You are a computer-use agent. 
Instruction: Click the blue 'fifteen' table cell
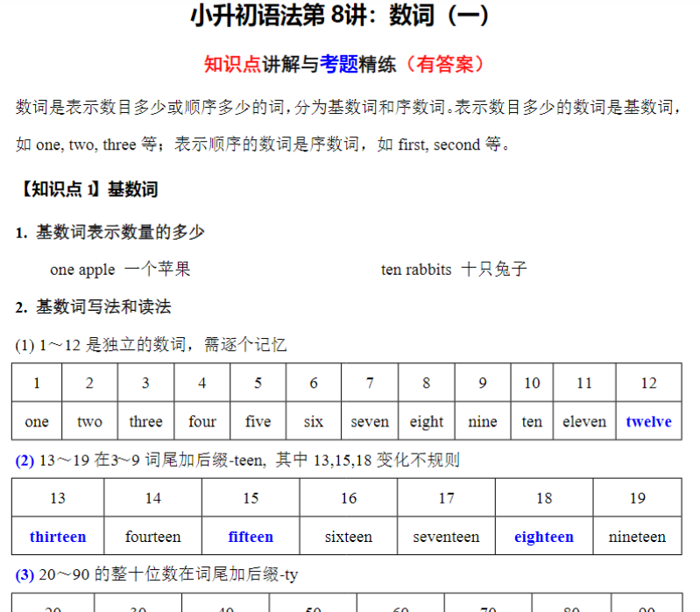tap(251, 537)
